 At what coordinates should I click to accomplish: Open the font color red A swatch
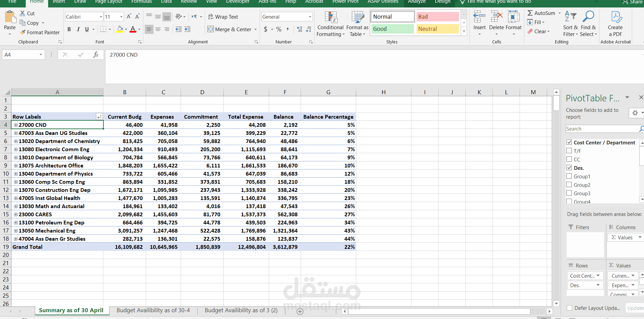click(133, 29)
